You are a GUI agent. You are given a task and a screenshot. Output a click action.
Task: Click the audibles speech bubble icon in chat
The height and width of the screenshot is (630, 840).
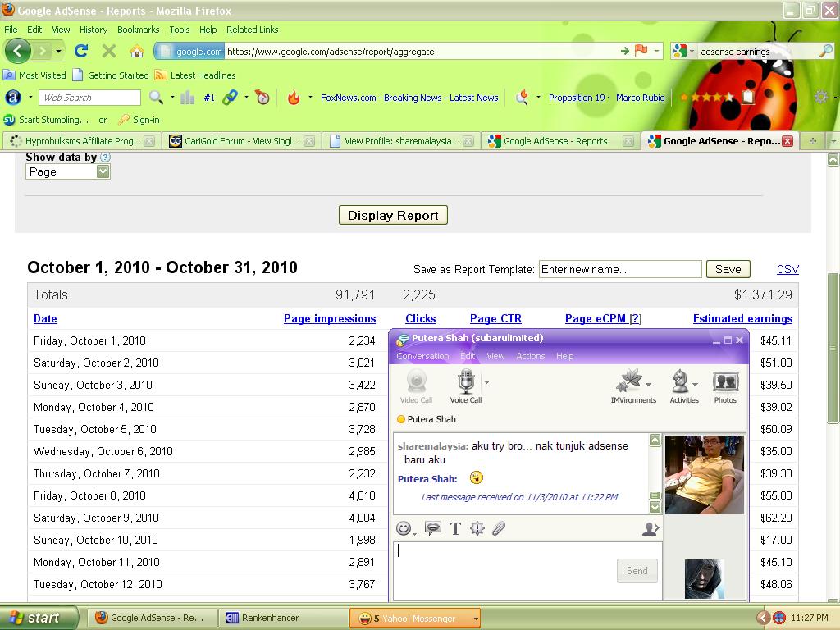[433, 529]
